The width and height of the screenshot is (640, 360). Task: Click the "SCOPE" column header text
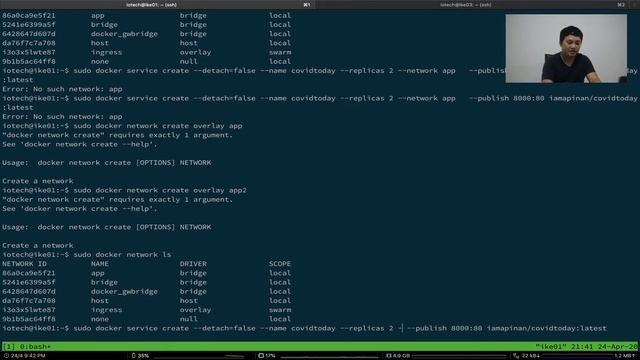(x=280, y=264)
